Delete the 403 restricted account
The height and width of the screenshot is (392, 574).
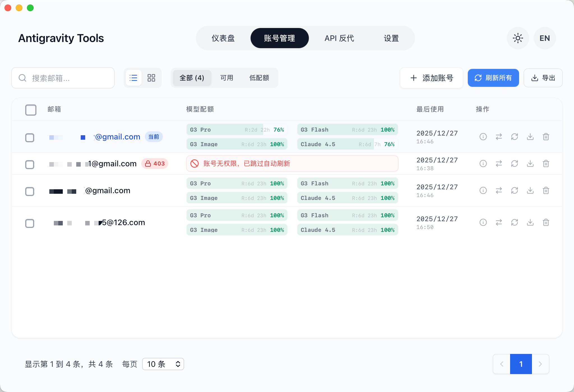pyautogui.click(x=546, y=164)
